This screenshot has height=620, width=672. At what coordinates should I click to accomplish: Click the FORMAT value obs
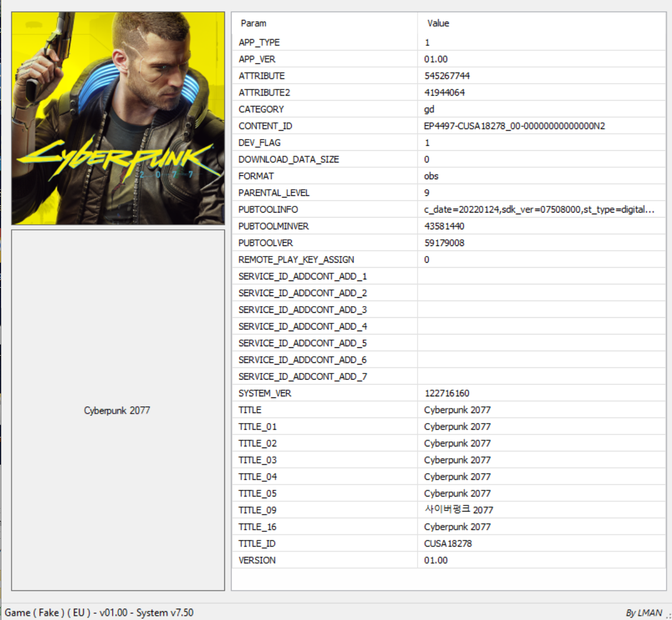(431, 176)
